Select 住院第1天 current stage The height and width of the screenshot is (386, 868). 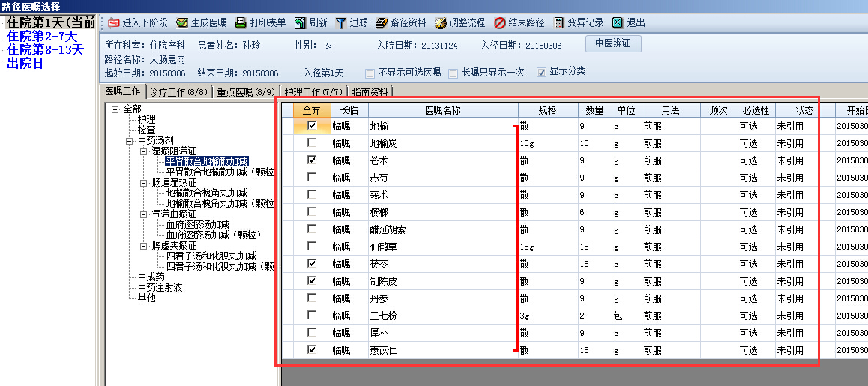point(51,23)
